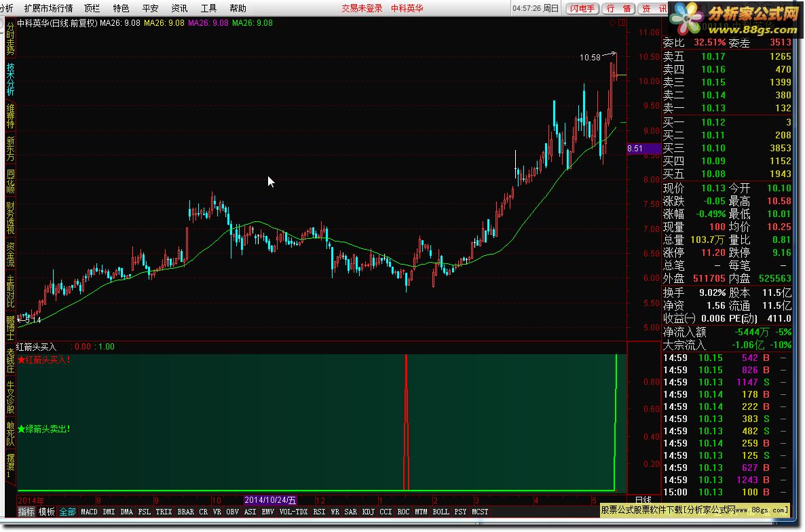
Task: Click the 15:00 trade tick row
Action: [727, 492]
